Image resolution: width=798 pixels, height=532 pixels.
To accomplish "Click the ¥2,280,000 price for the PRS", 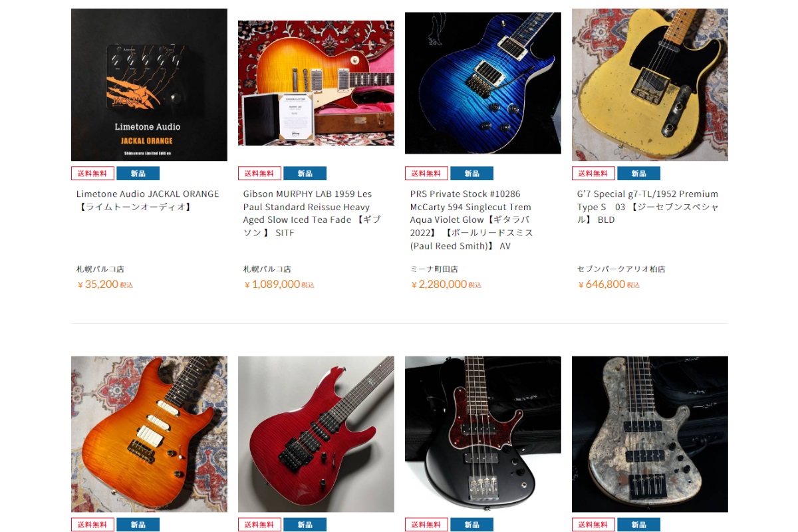I will 446,285.
